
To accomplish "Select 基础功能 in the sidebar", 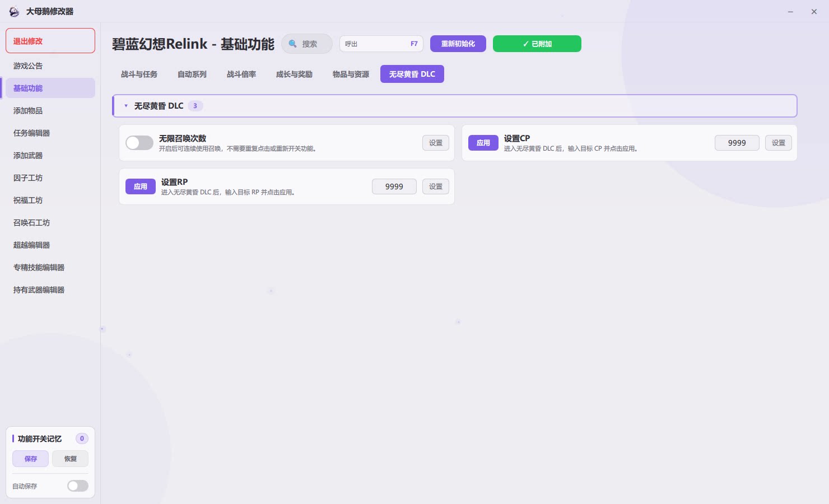I will pos(50,88).
